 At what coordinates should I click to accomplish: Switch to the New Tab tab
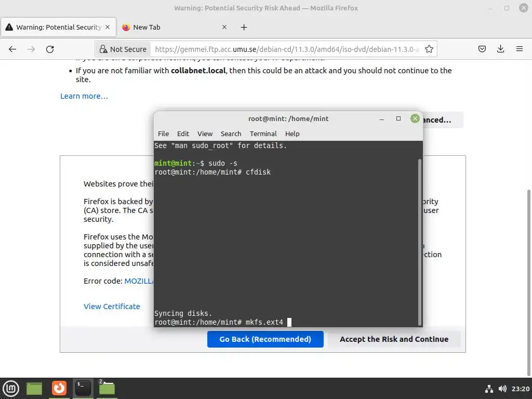click(175, 27)
